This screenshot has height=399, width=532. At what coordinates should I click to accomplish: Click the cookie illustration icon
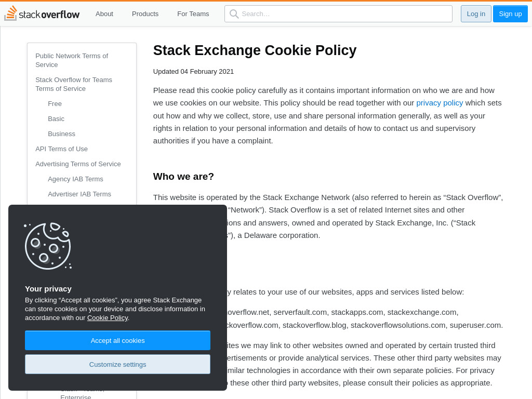(48, 246)
